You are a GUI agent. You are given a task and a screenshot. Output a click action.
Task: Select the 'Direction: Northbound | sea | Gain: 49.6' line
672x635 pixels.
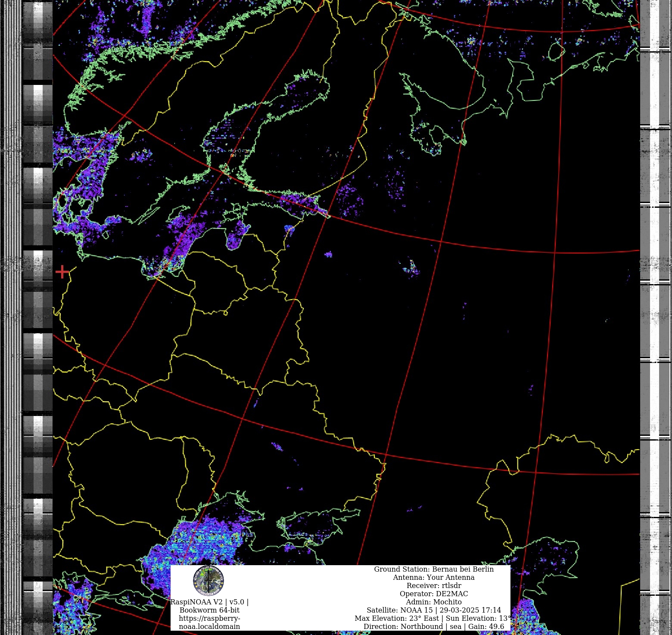pyautogui.click(x=434, y=626)
